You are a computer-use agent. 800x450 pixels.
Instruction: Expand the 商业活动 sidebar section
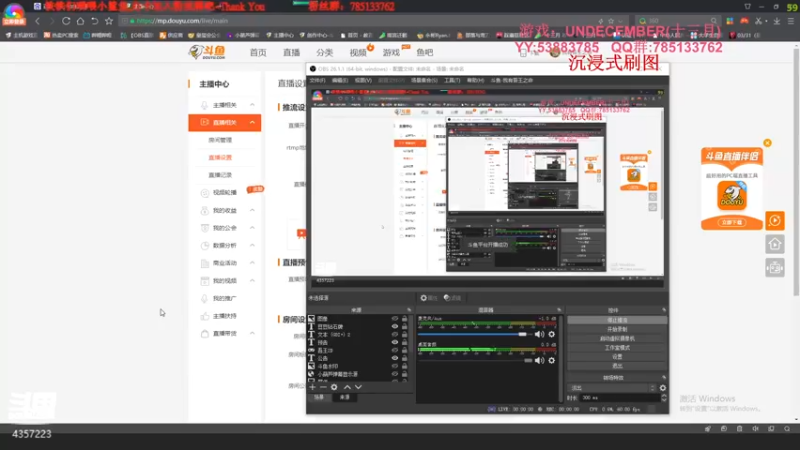tap(252, 263)
